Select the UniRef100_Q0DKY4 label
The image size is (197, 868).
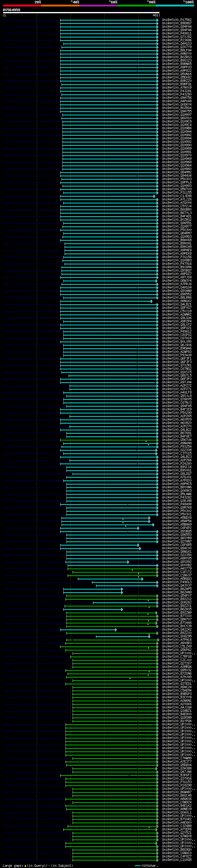(176, 104)
